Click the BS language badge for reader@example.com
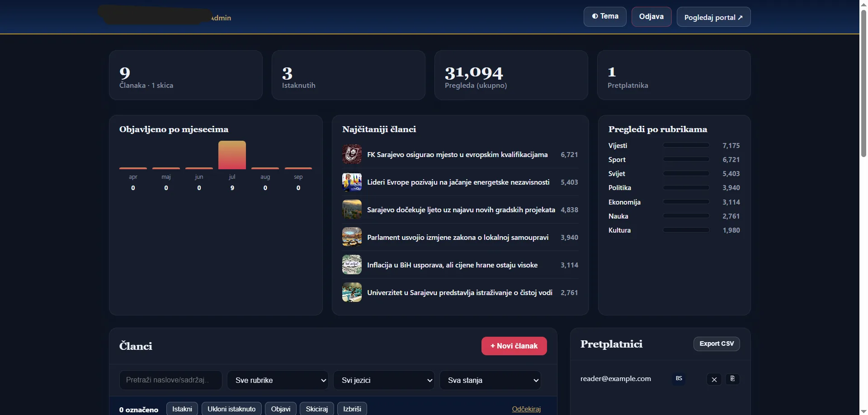This screenshot has height=415, width=868. pos(679,378)
